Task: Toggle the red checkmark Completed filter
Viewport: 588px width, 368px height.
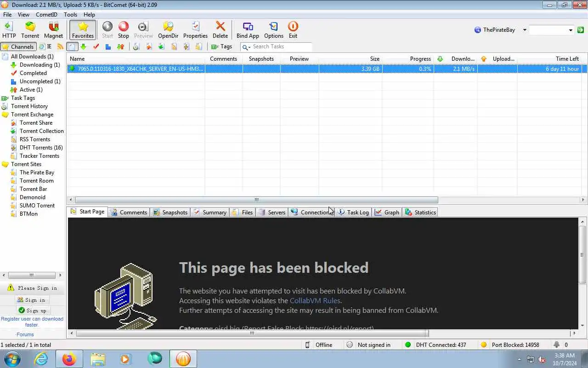Action: click(96, 46)
